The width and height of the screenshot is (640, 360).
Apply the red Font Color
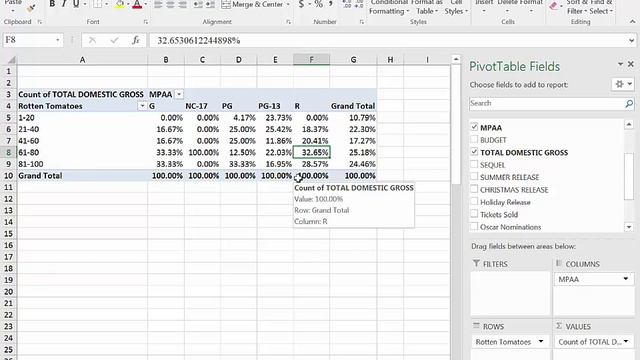(137, 4)
